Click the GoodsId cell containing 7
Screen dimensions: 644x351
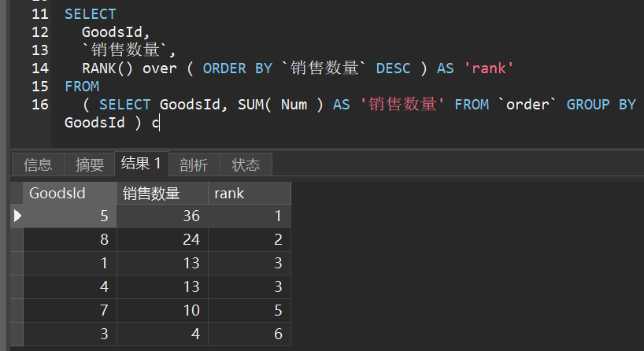[70, 311]
